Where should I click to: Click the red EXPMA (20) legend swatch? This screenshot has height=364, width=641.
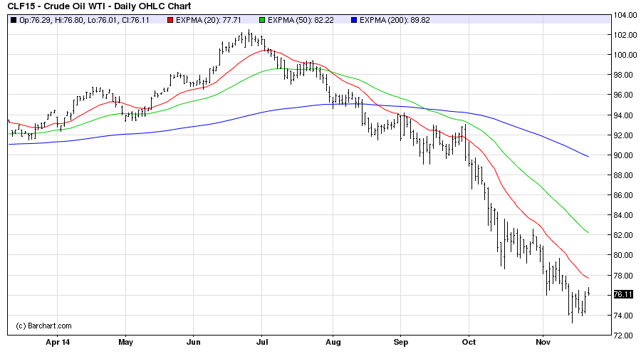[x=169, y=19]
